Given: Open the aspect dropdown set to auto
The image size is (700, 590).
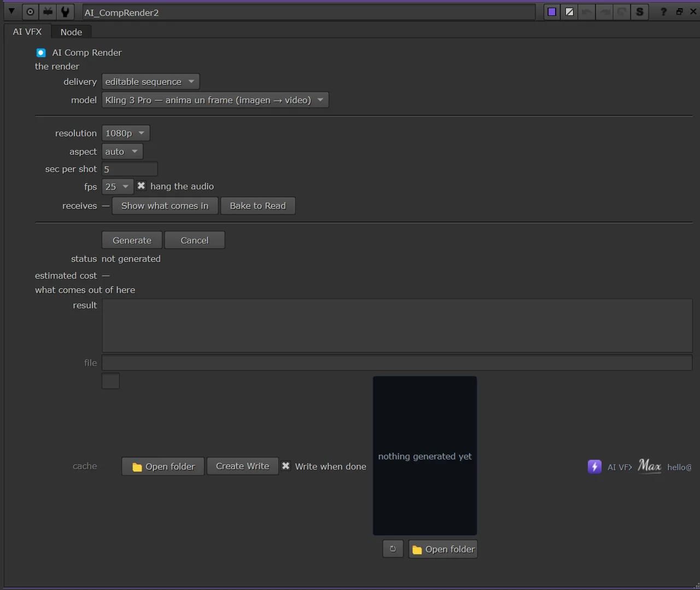Looking at the screenshot, I should (x=122, y=152).
